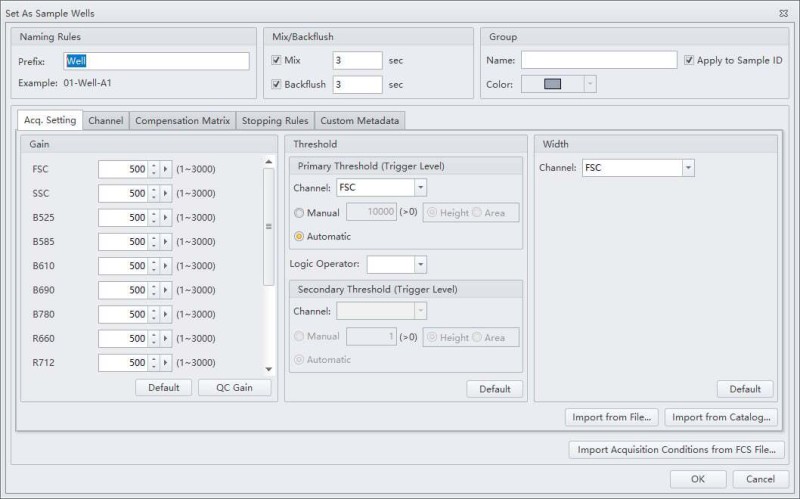Screen dimensions: 800x499
Task: Click Import from File button
Action: point(612,417)
